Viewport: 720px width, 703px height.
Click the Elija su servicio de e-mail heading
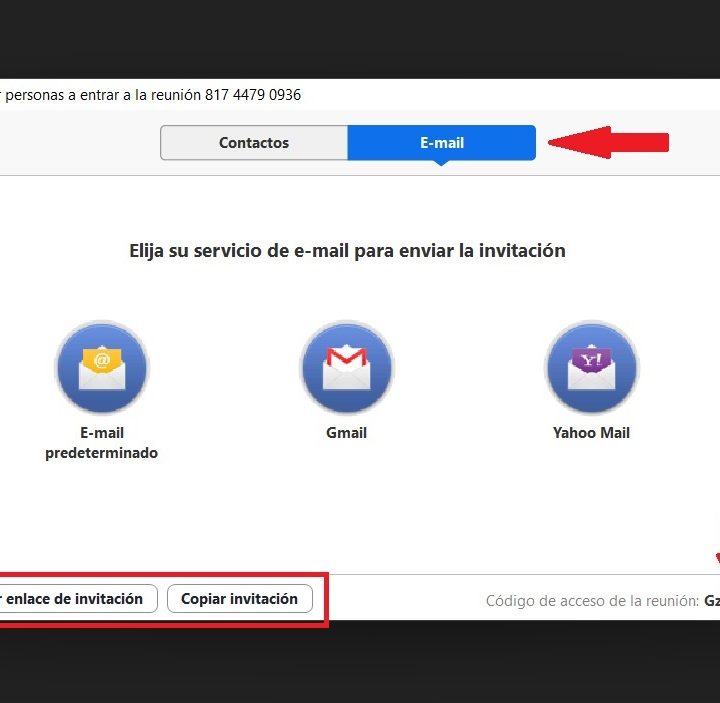347,251
